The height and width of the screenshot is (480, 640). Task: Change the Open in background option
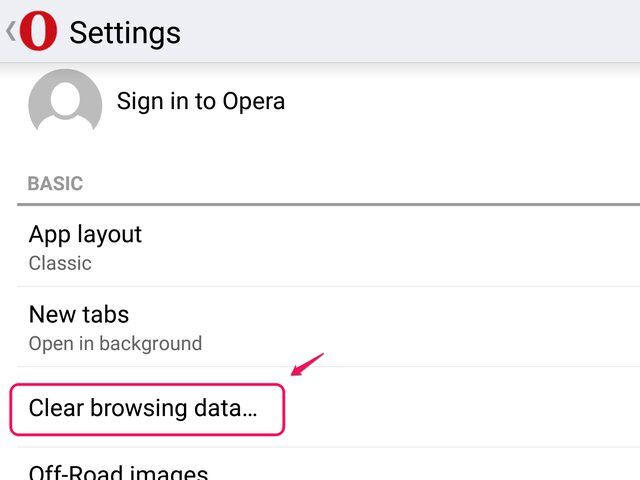tap(115, 343)
